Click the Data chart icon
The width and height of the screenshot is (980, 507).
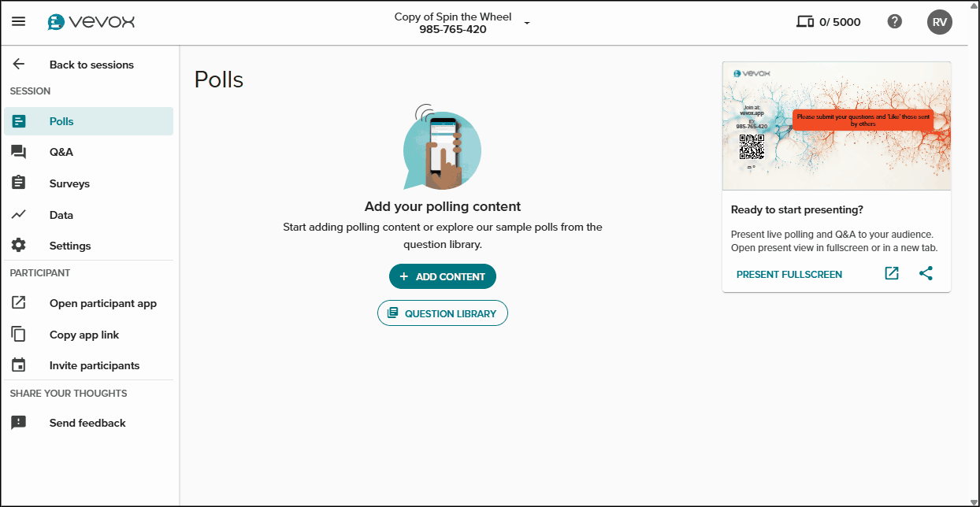(x=19, y=214)
